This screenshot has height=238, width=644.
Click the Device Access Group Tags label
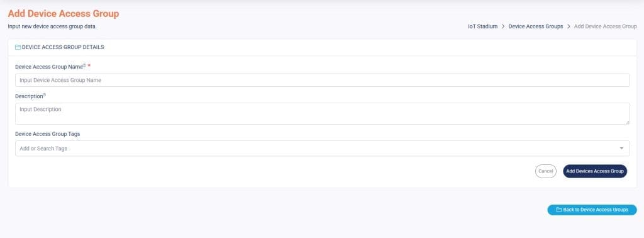[48, 133]
